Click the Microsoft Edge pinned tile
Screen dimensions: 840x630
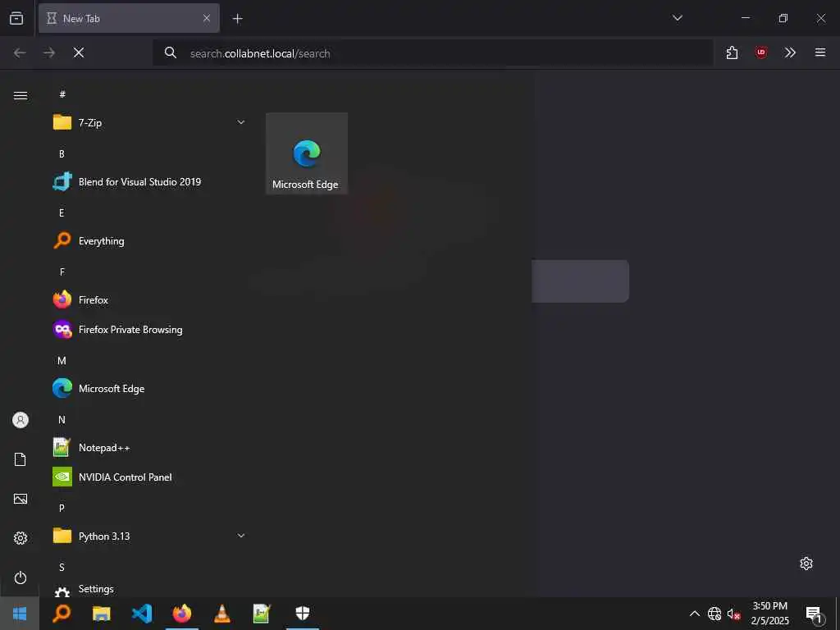(307, 153)
